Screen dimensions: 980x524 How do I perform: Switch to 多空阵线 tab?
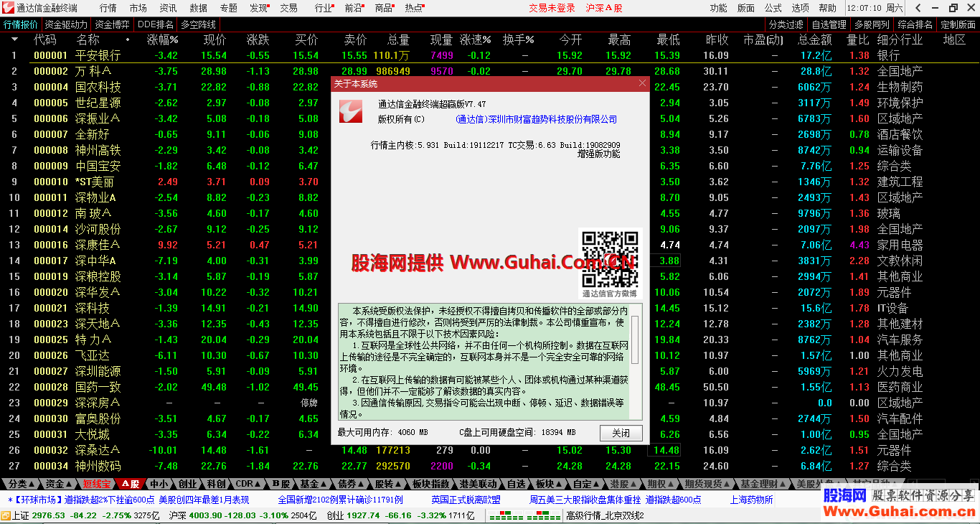(x=199, y=24)
